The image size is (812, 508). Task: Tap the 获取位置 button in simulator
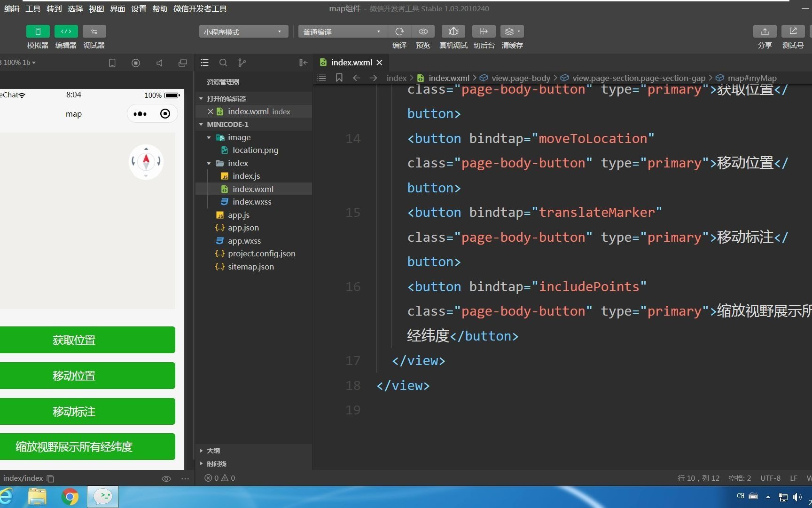[87, 340]
